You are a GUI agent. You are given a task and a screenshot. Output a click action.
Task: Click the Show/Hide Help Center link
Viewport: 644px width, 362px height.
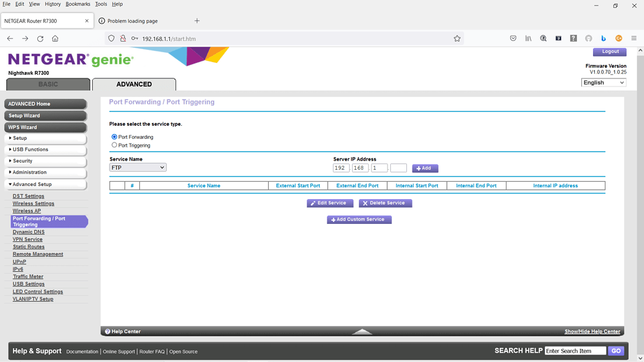[x=591, y=331]
